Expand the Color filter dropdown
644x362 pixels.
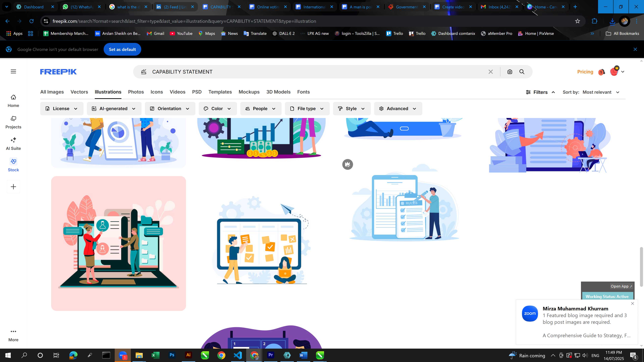[218, 109]
